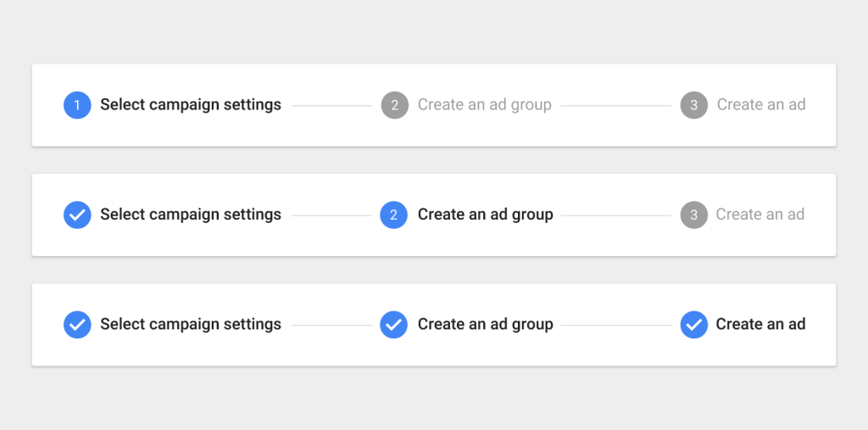Select blue step 2 circle in middle stepper
868x430 pixels.
coord(394,215)
